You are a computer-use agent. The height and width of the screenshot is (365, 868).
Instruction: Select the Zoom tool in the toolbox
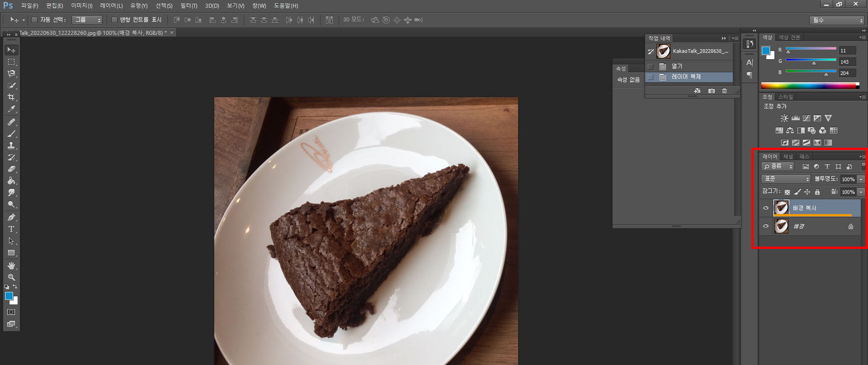[11, 277]
